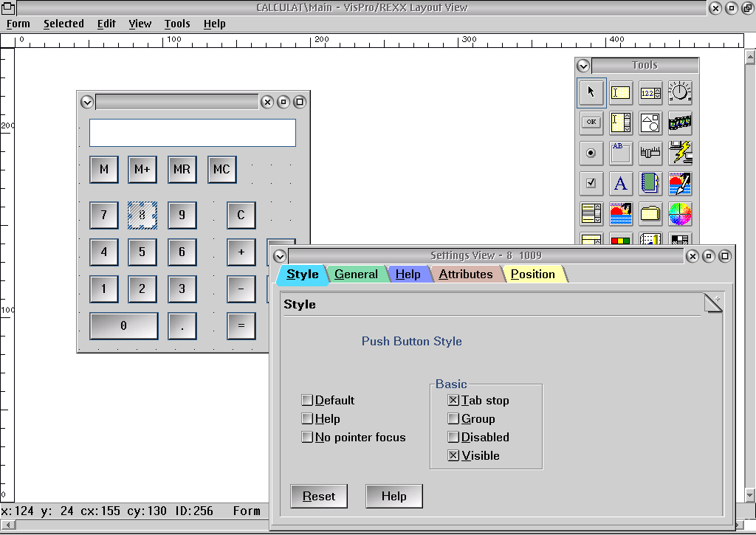
Task: Choose the radio button tool in Tools
Action: pos(591,153)
